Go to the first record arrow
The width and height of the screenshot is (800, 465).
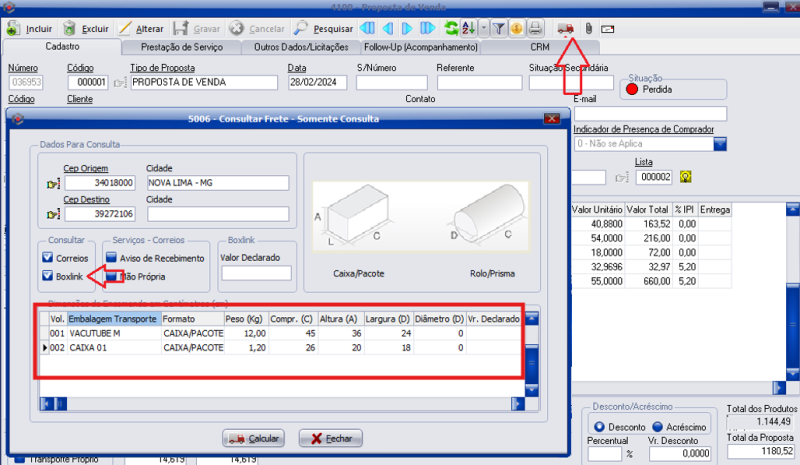(366, 27)
